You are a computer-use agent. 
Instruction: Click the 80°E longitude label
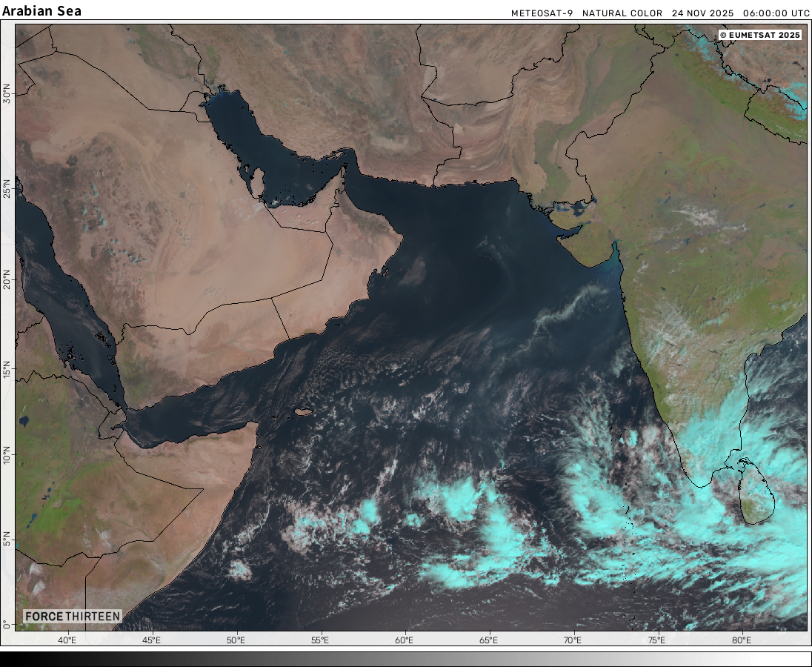click(742, 640)
